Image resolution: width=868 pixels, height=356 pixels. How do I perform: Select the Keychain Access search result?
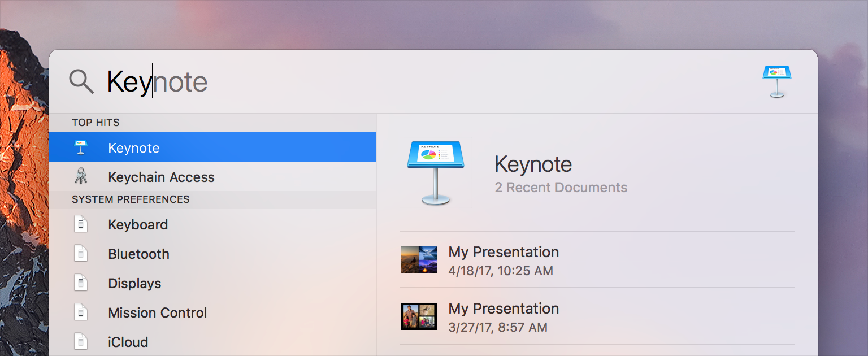click(x=161, y=177)
